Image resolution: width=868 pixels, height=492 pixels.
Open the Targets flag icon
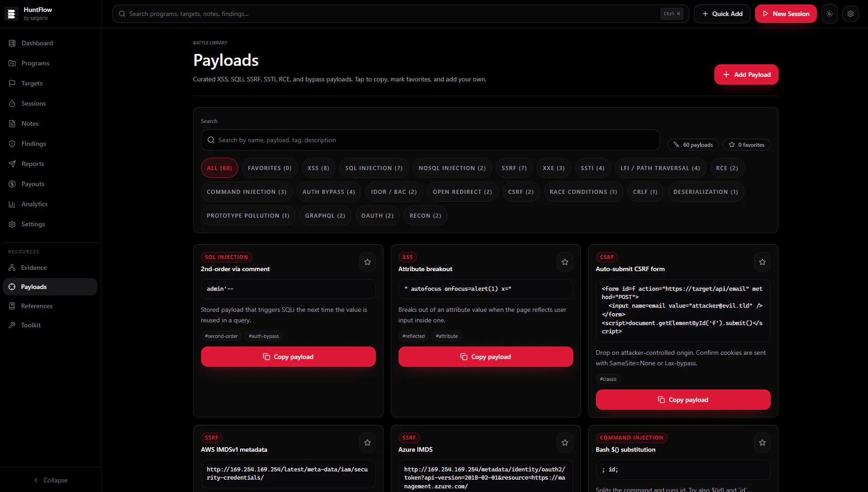click(x=12, y=83)
